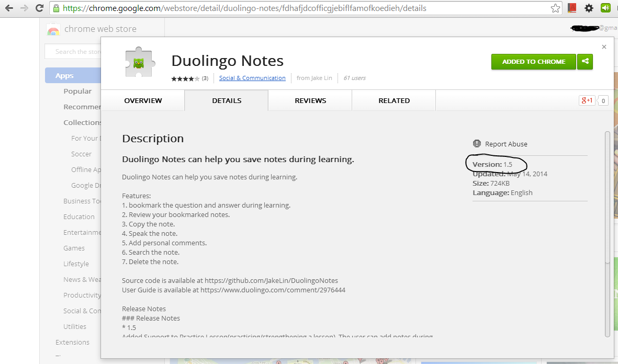Select Games category in the sidebar

click(x=74, y=248)
